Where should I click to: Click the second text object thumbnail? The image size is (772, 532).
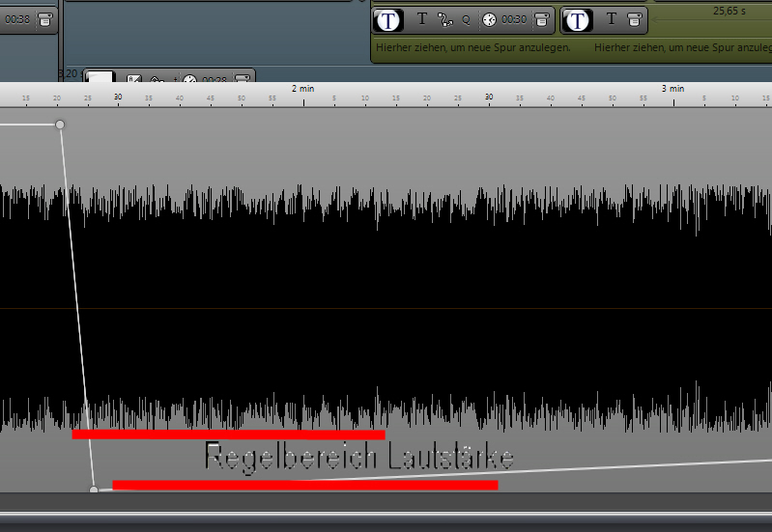click(578, 19)
